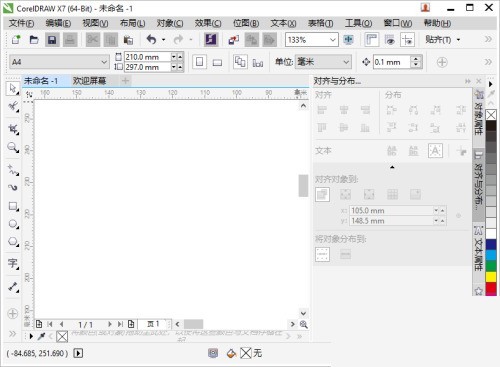Pick the green palette swatch

tap(491, 266)
